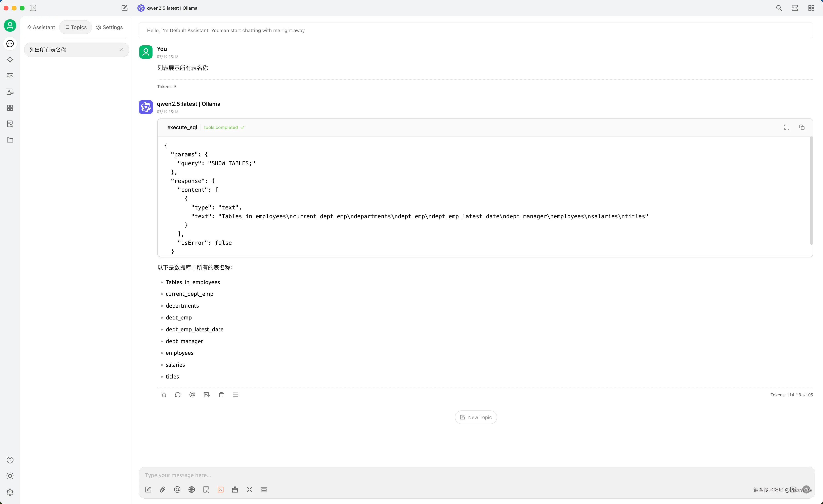Open the translate icon in left sidebar
Viewport: 823px width, 504px height.
click(x=10, y=92)
